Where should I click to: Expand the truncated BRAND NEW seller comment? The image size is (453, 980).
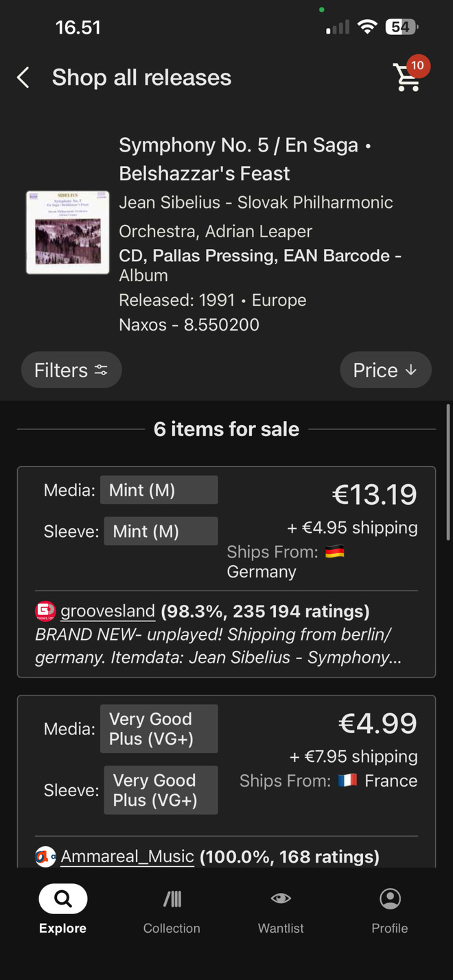pyautogui.click(x=218, y=646)
